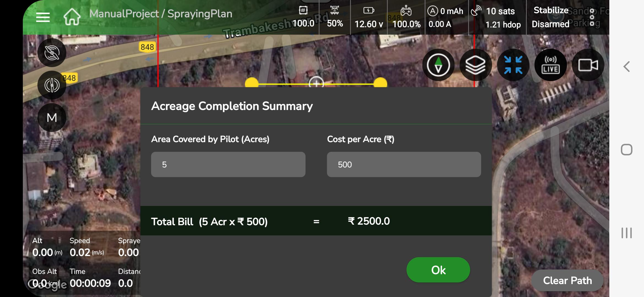Open the hamburger menu
Screen dimensions: 644x297
[43, 17]
